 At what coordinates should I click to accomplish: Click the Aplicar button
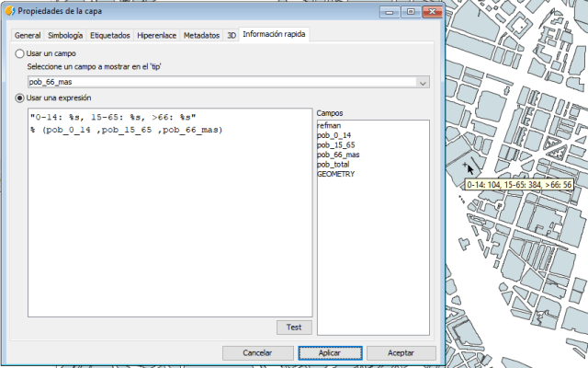pyautogui.click(x=330, y=352)
